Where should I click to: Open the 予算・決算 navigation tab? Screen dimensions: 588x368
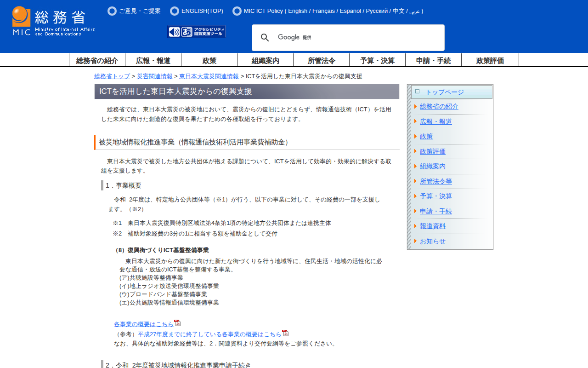(x=377, y=60)
